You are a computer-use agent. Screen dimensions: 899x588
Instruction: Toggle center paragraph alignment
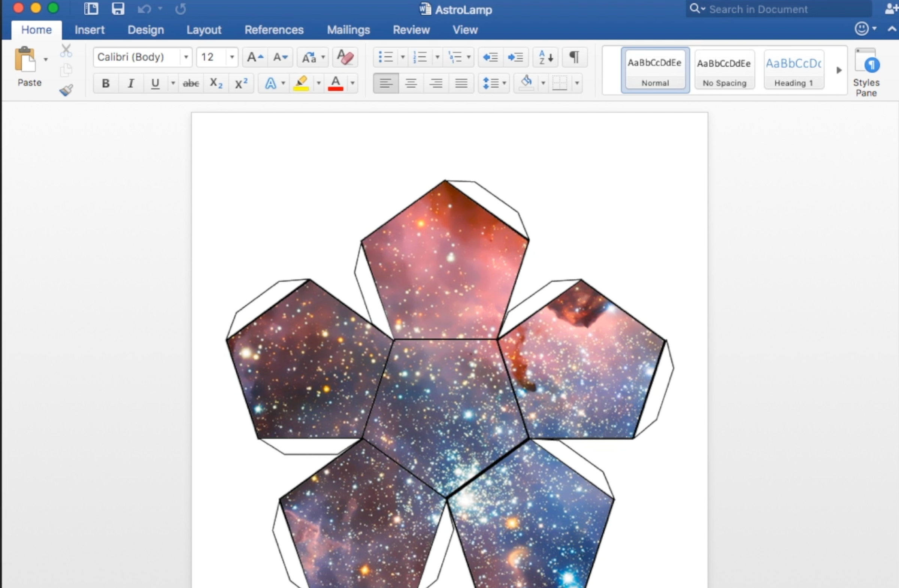[411, 83]
